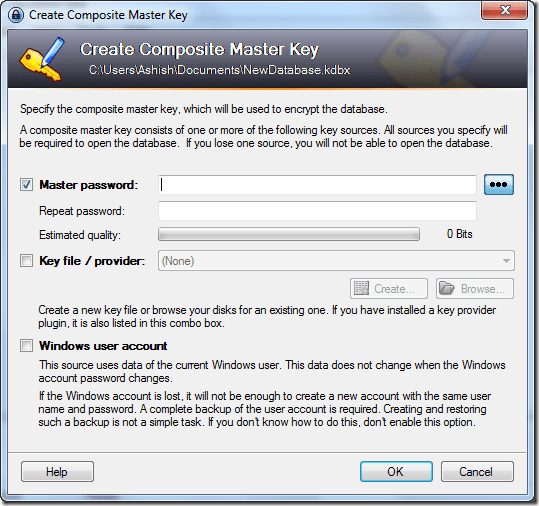
Task: Click the Windows user account label
Action: (103, 345)
